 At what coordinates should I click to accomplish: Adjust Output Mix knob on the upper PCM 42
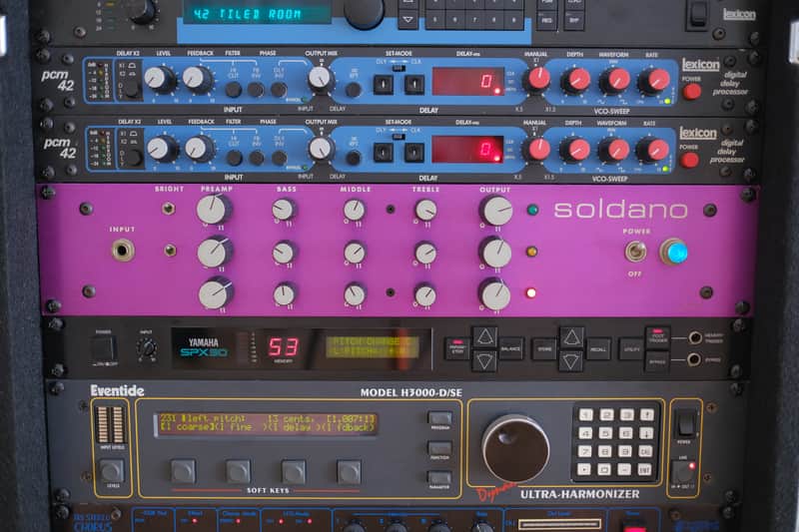(x=320, y=78)
